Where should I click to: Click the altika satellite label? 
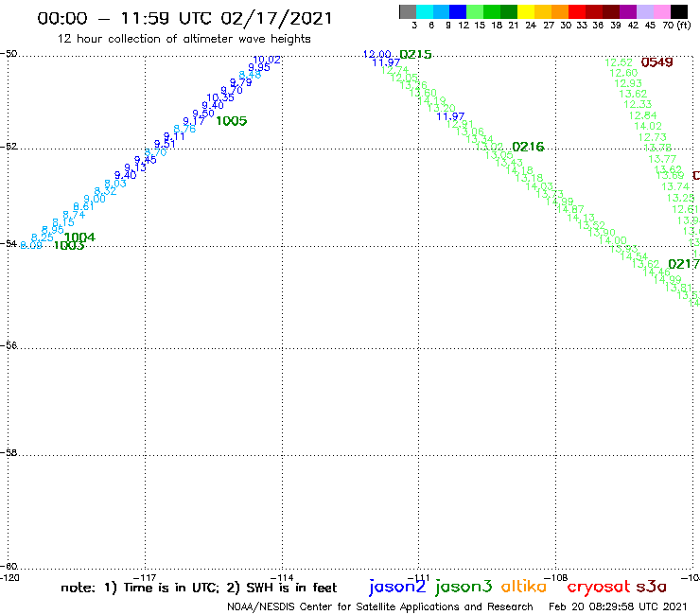[x=523, y=586]
